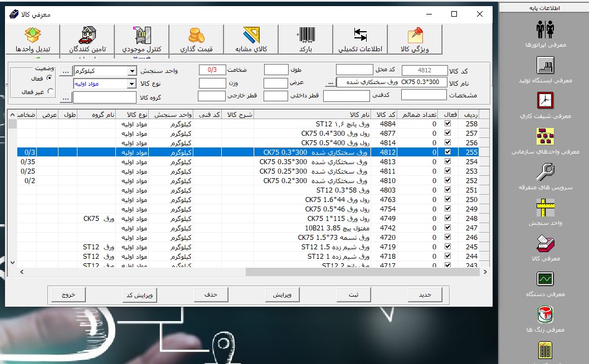Screen dimensions: 589x364
Task: Sort by the كد كالا column header
Action: pyautogui.click(x=386, y=115)
